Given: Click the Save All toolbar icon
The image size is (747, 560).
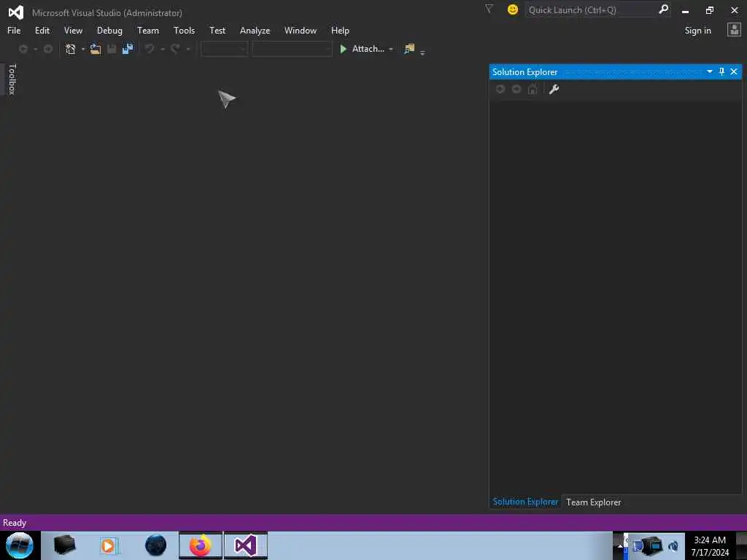Looking at the screenshot, I should tap(128, 49).
